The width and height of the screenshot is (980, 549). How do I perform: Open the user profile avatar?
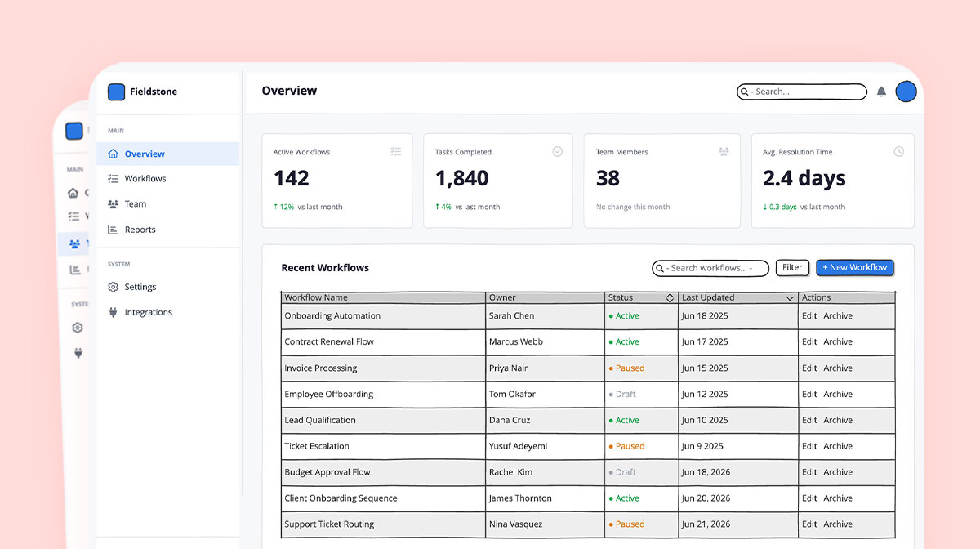pos(906,91)
